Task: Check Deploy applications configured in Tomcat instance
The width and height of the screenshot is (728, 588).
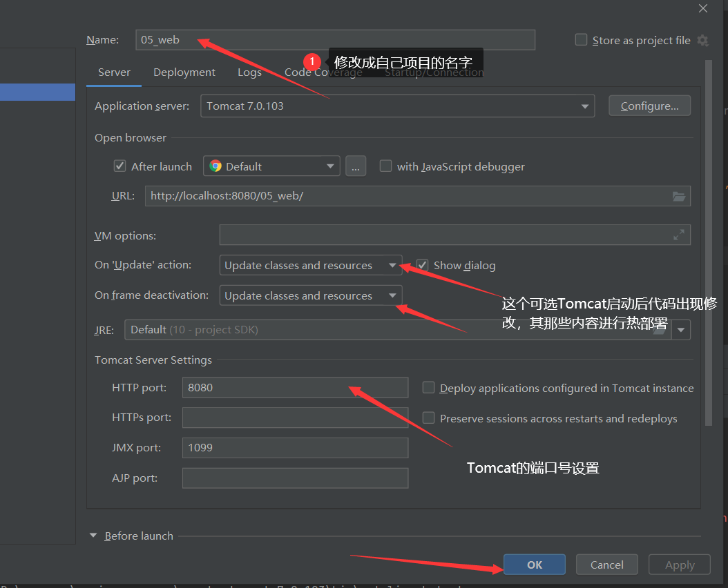Action: coord(428,387)
